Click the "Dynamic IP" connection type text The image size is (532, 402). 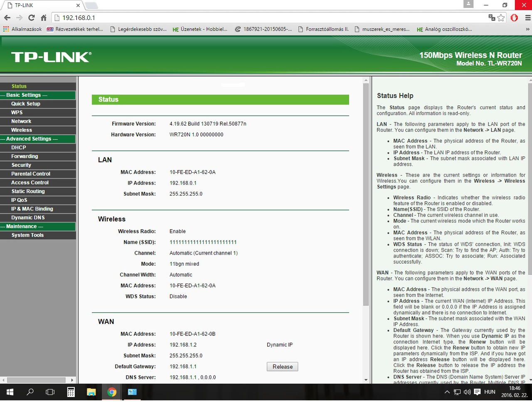click(x=280, y=345)
